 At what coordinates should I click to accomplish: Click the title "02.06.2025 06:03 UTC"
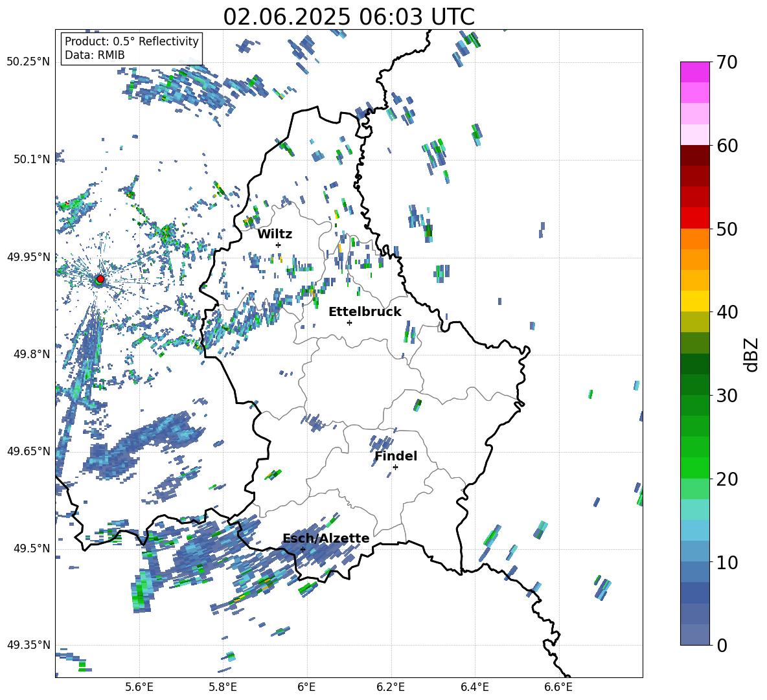[349, 17]
